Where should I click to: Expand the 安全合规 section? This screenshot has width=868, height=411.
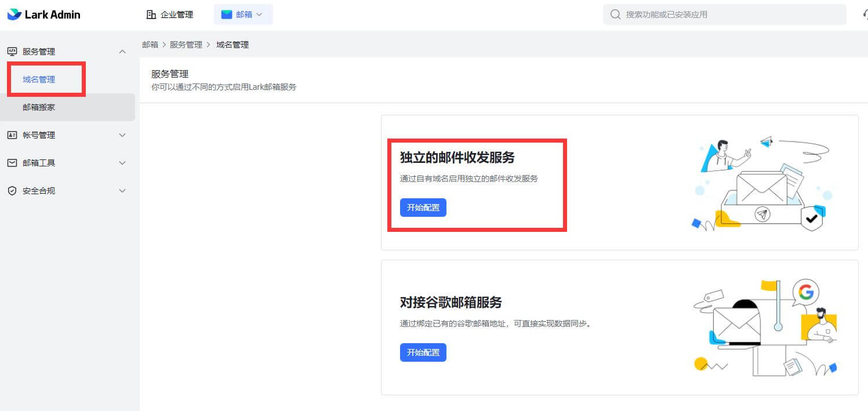point(122,191)
